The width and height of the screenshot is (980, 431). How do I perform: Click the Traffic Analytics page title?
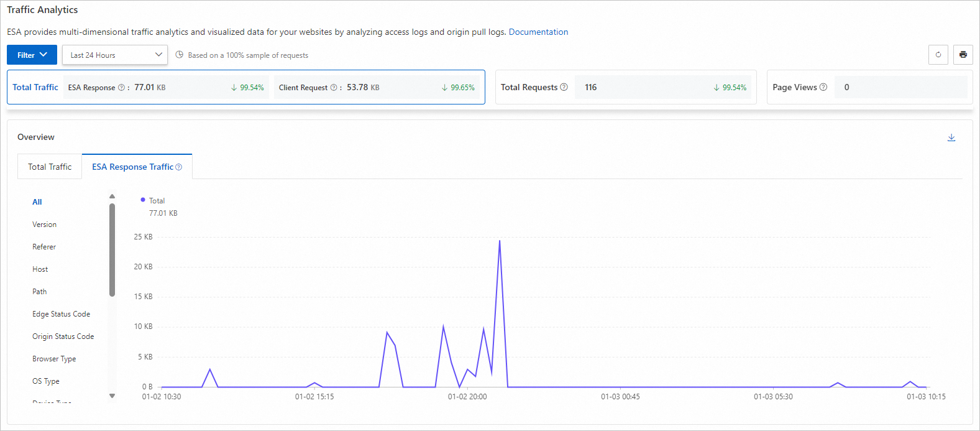[42, 10]
